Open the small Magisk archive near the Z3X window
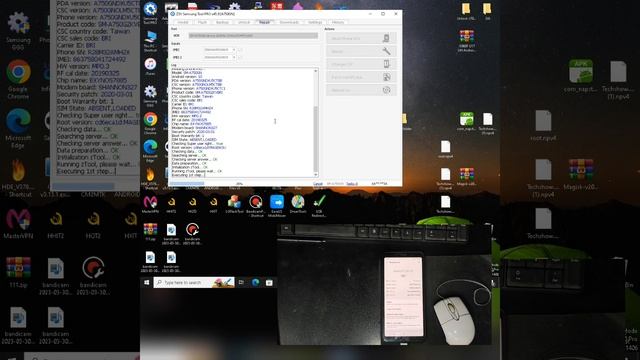 click(467, 177)
